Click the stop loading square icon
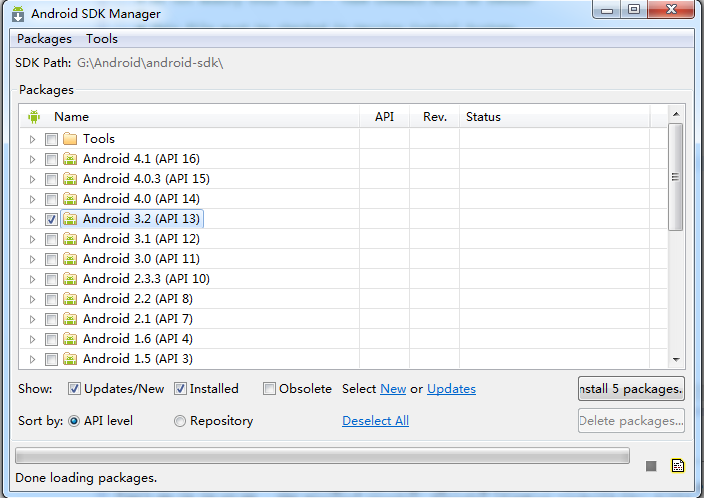Image resolution: width=704 pixels, height=498 pixels. click(651, 466)
